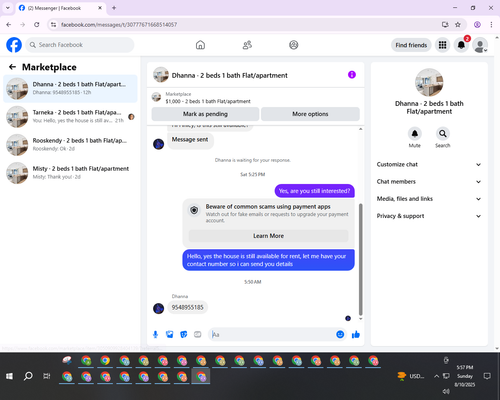500x400 pixels.
Task: Open the Misty conversation
Action: tap(70, 173)
